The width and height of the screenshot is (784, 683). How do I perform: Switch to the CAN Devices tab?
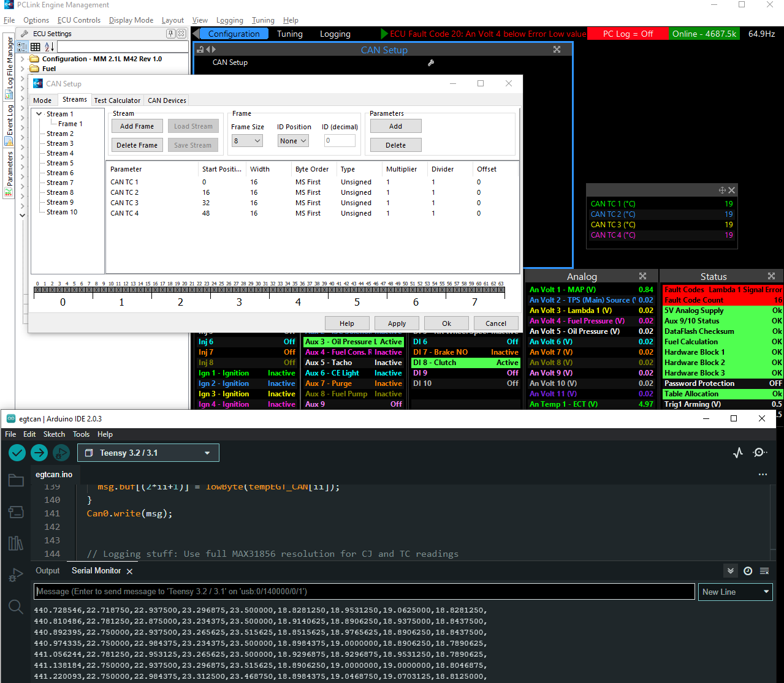[x=167, y=100]
